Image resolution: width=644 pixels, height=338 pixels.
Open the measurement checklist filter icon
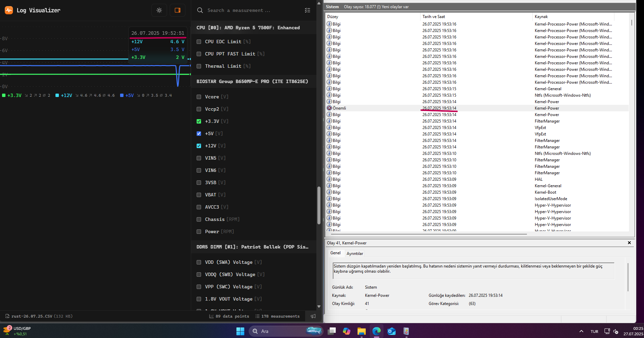(x=308, y=10)
